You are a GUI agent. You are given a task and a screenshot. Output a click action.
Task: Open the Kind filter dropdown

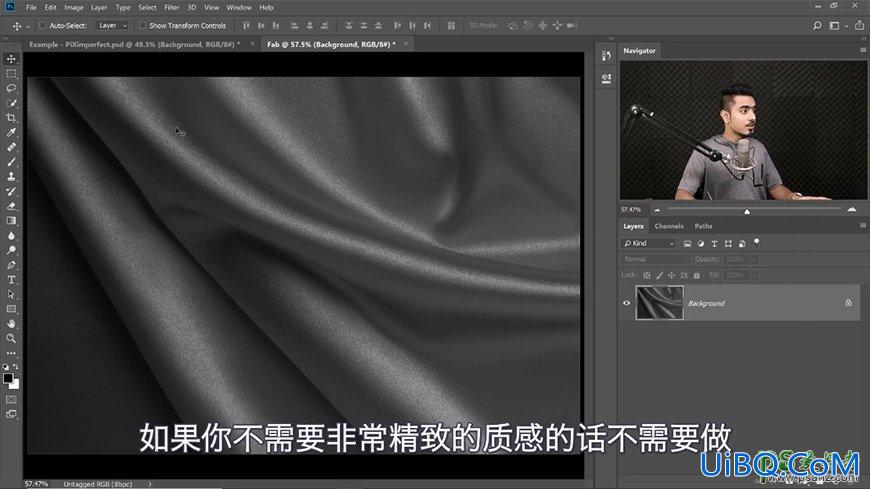point(649,244)
